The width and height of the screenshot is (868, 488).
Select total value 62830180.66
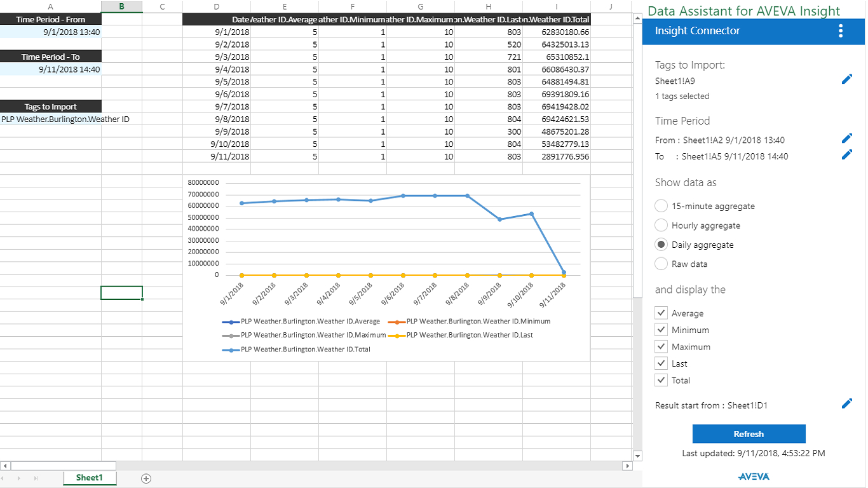click(557, 32)
